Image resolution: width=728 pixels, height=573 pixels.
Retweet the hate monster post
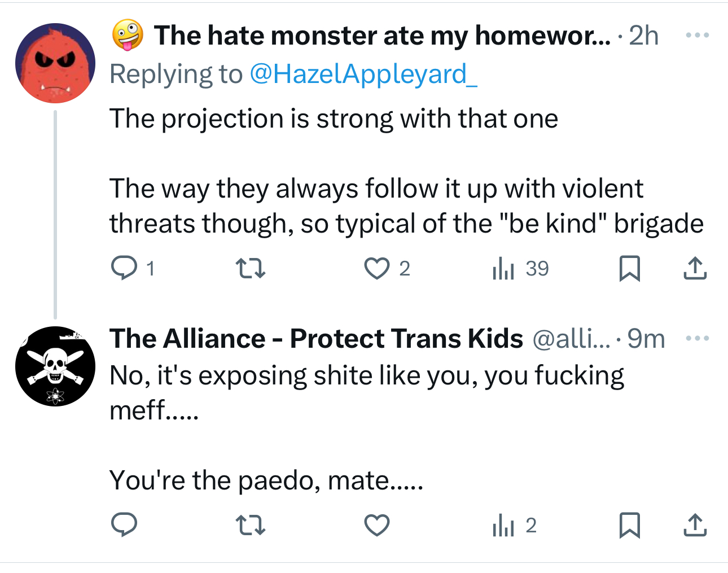(250, 268)
